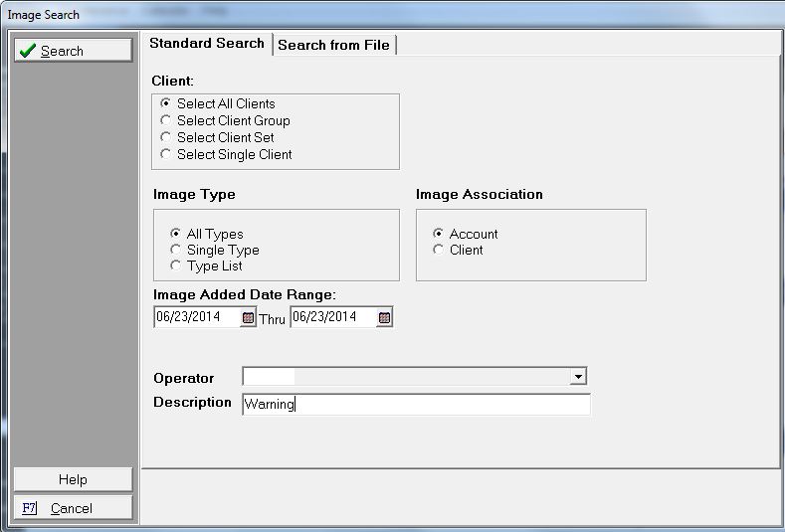Choose Select Client Set option
The width and height of the screenshot is (785, 532).
166,137
